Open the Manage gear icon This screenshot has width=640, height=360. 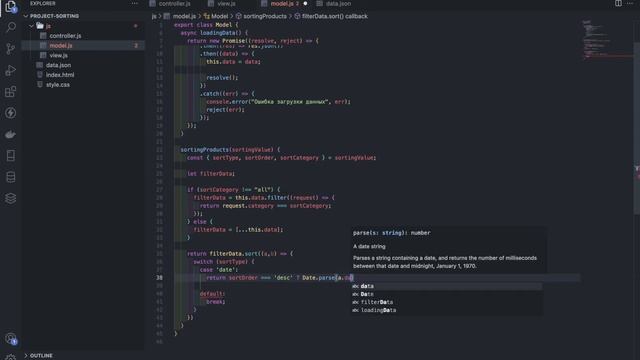[11, 357]
